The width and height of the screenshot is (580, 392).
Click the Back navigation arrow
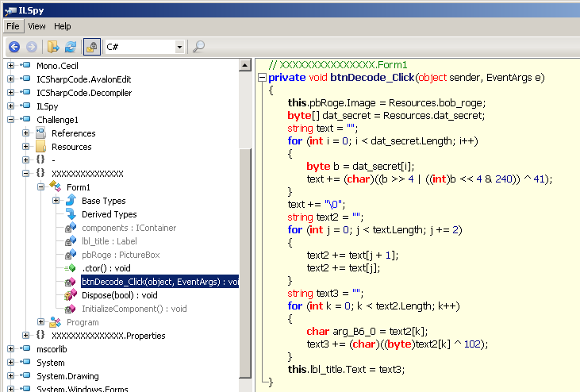tap(13, 47)
